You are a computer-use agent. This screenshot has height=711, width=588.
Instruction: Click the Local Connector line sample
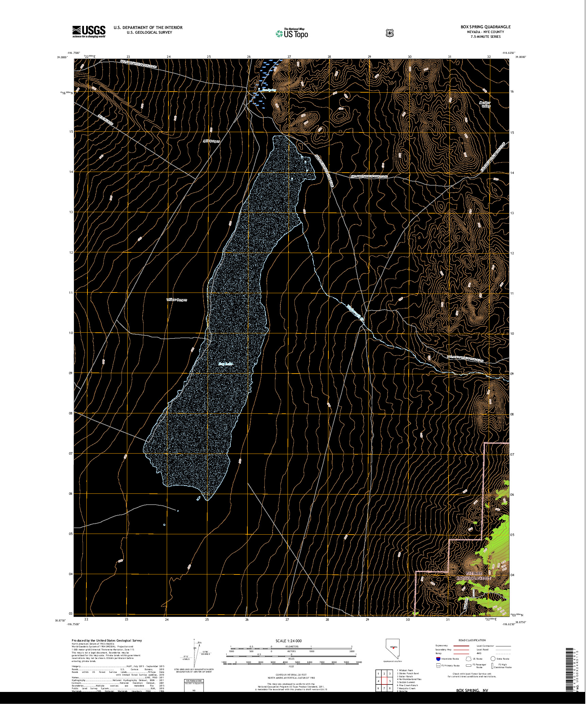click(503, 646)
